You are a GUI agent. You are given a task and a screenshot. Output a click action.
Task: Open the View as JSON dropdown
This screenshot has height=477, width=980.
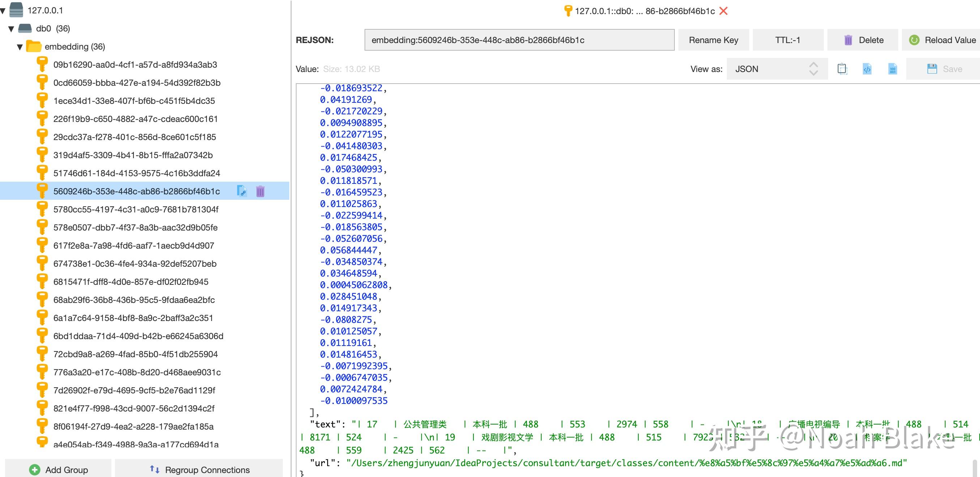point(776,69)
